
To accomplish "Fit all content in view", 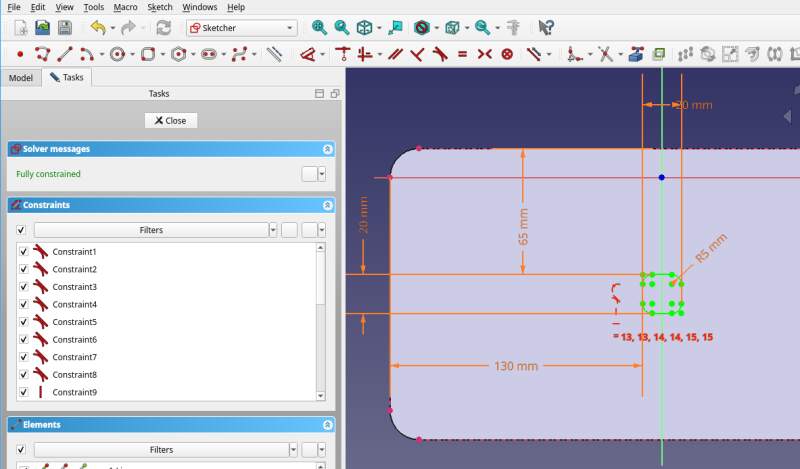I will pos(319,28).
